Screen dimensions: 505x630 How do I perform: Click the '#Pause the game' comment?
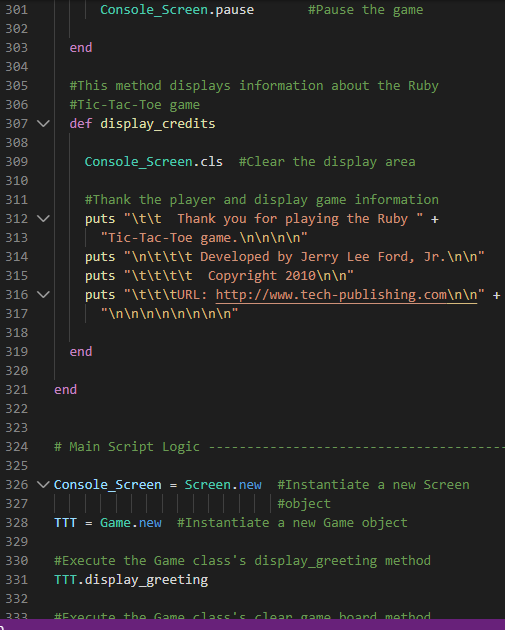[366, 10]
